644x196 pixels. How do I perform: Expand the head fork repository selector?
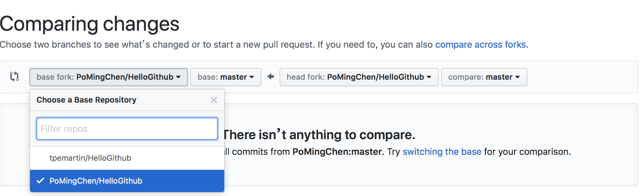coord(359,77)
